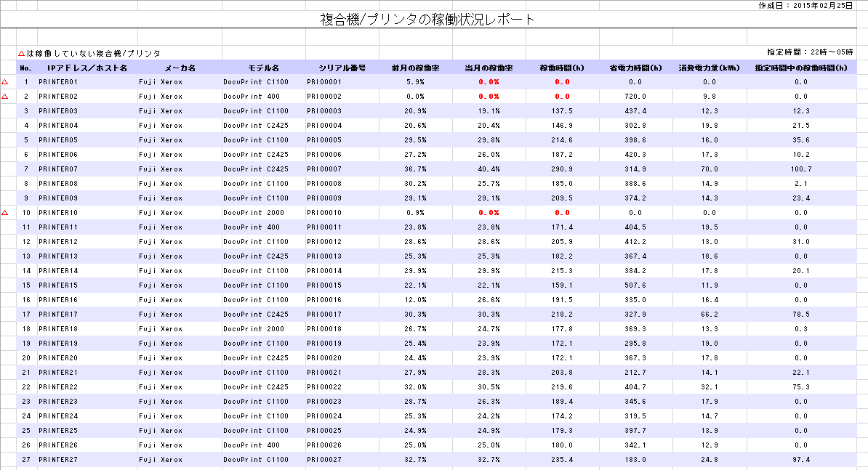Click the PRINTER17 host name cell
868x470 pixels.
[x=58, y=314]
